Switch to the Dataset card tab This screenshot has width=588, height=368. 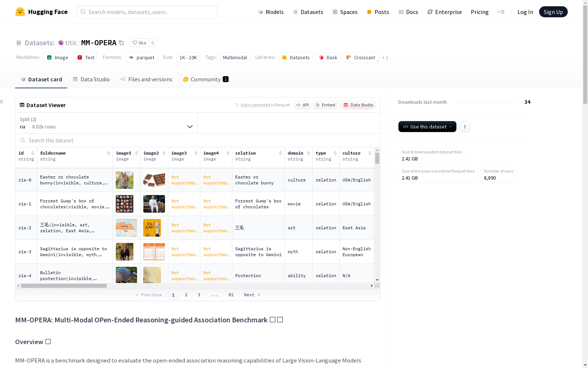(41, 79)
